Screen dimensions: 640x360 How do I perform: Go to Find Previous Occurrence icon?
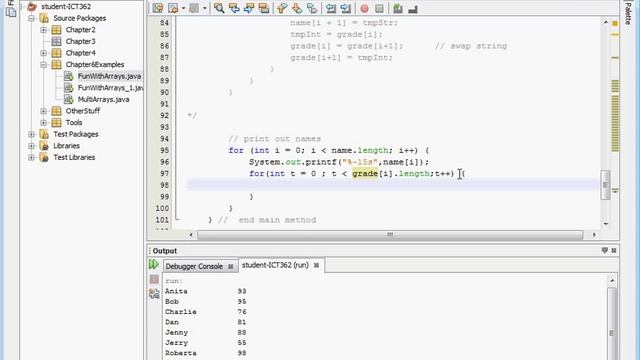(234, 8)
